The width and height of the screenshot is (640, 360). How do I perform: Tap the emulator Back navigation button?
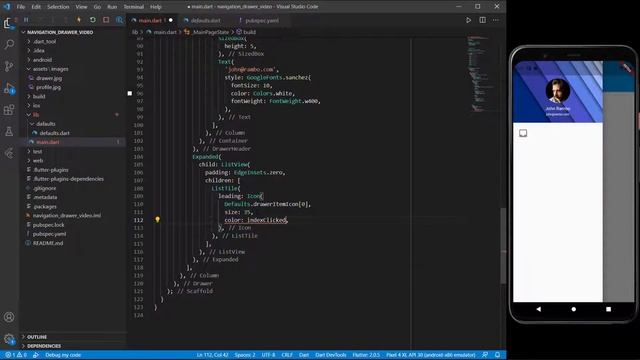click(538, 309)
